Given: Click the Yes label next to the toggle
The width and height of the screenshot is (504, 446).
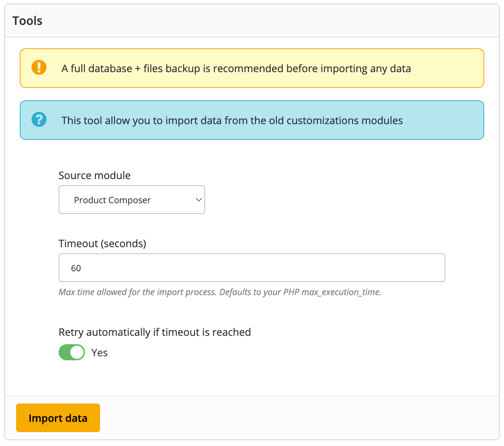Looking at the screenshot, I should tap(100, 353).
